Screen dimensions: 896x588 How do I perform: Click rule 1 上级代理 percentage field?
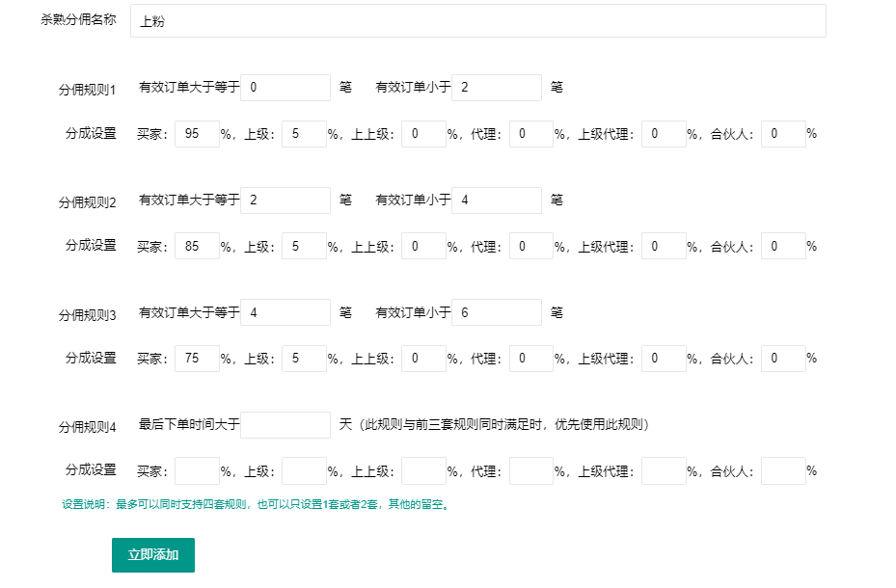tap(664, 134)
